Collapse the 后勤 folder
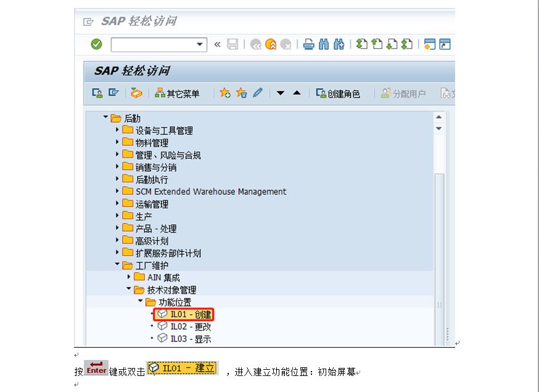 click(x=105, y=117)
